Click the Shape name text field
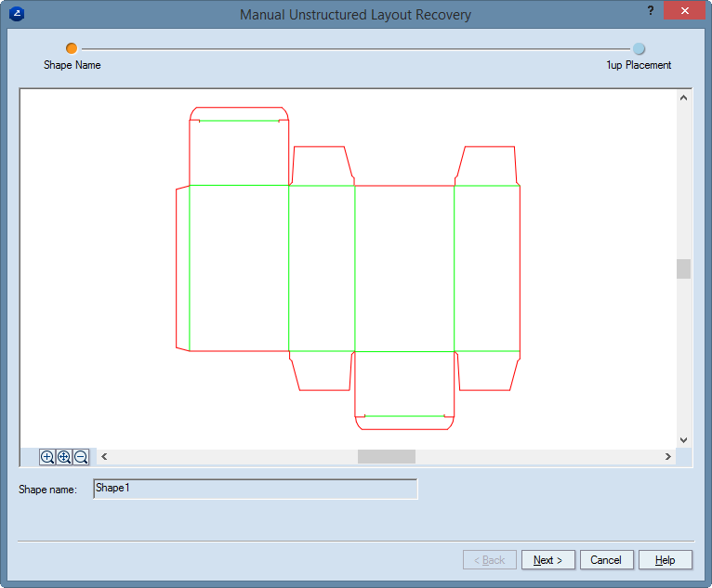712x588 pixels. click(x=256, y=489)
